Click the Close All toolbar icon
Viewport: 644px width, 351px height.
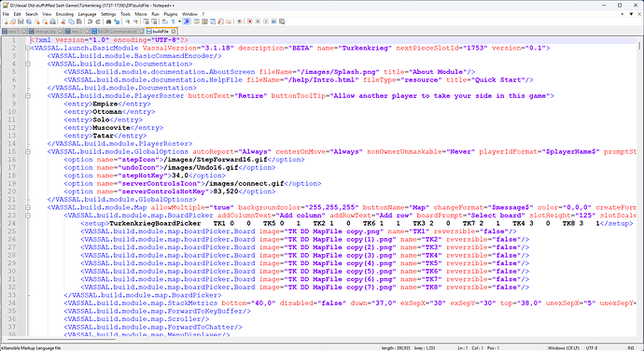[44, 21]
